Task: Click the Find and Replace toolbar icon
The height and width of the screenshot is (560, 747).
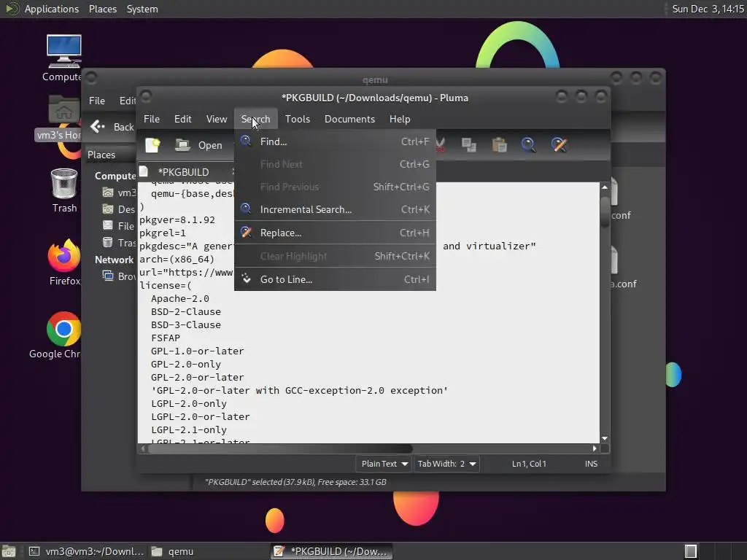Action: coord(559,145)
